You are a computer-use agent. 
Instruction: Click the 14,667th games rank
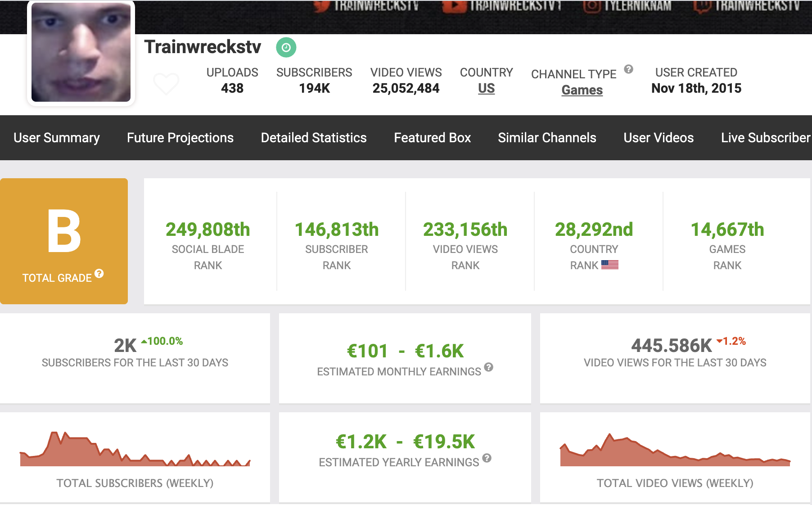pyautogui.click(x=727, y=230)
